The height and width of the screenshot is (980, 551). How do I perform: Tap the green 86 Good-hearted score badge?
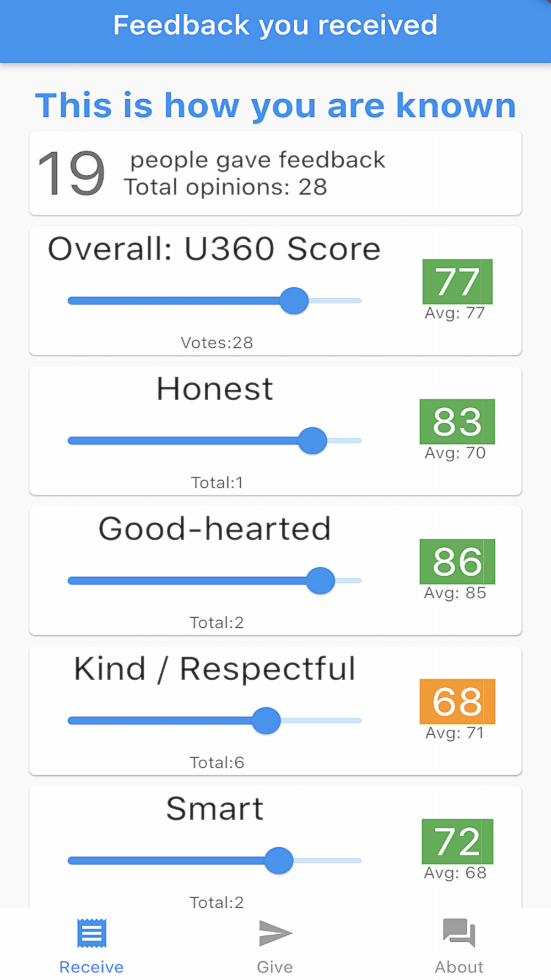pos(457,562)
